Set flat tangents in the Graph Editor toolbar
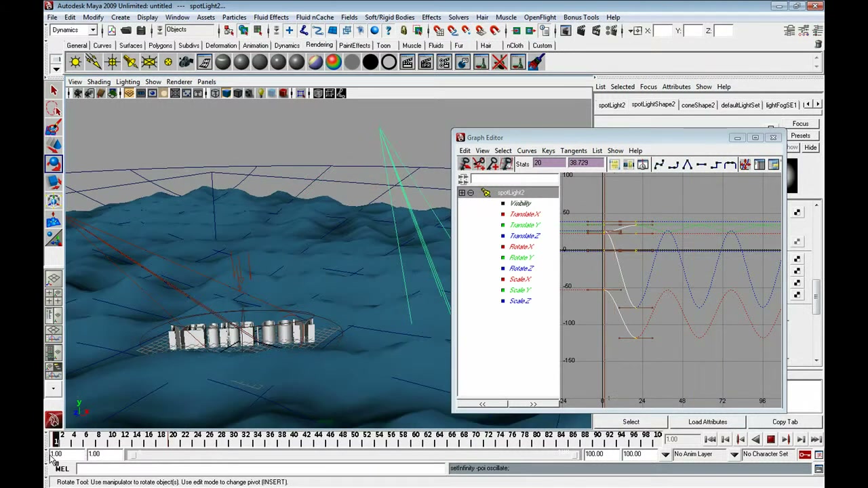The height and width of the screenshot is (488, 868). [x=701, y=164]
